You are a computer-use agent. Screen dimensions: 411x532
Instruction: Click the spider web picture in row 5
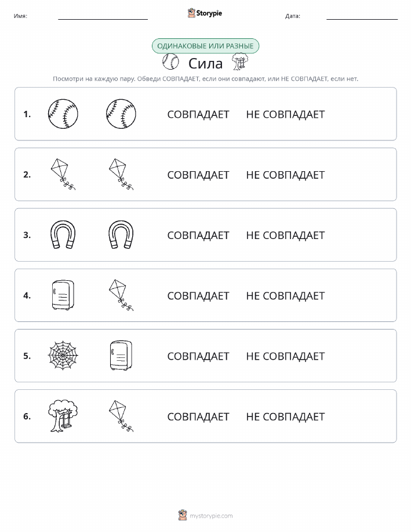click(63, 356)
